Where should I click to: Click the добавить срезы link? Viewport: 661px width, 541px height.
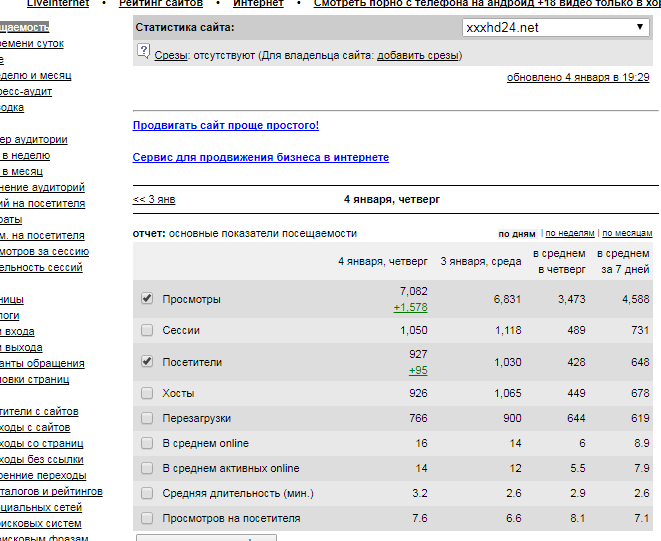coord(417,56)
